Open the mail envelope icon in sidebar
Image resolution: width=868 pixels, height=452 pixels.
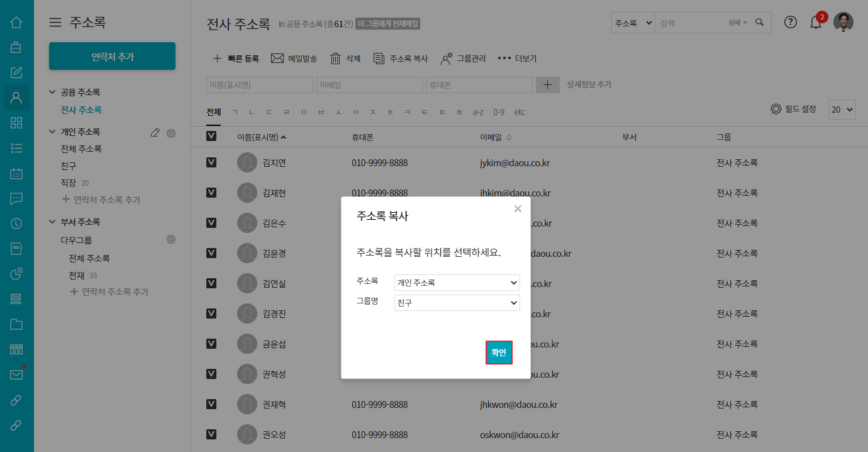point(16,375)
